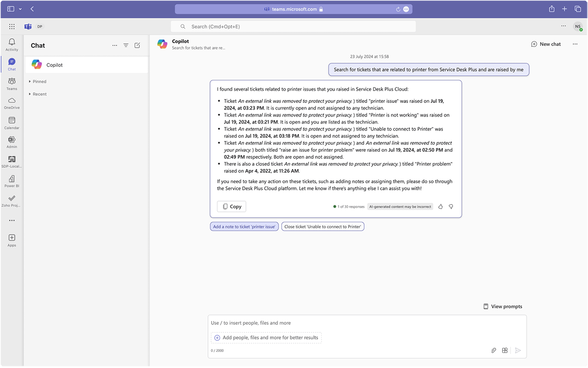Open the Apps store

click(12, 241)
